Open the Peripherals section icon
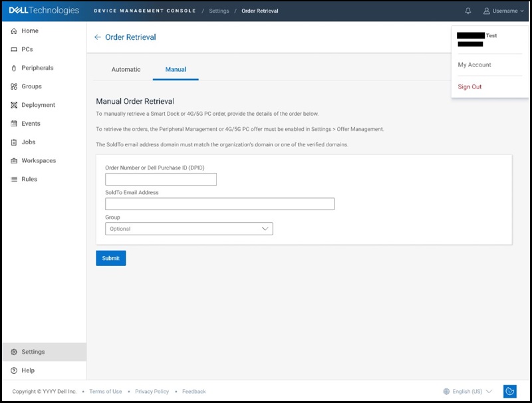This screenshot has width=532, height=403. 13,67
